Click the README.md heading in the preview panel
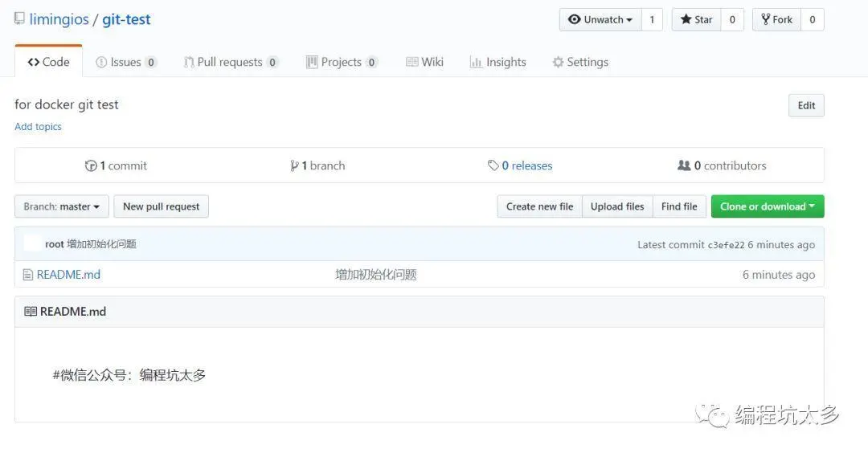 click(x=73, y=312)
